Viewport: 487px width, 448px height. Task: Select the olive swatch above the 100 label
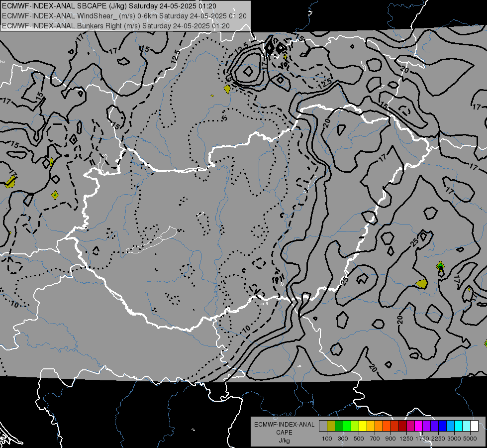(331, 426)
